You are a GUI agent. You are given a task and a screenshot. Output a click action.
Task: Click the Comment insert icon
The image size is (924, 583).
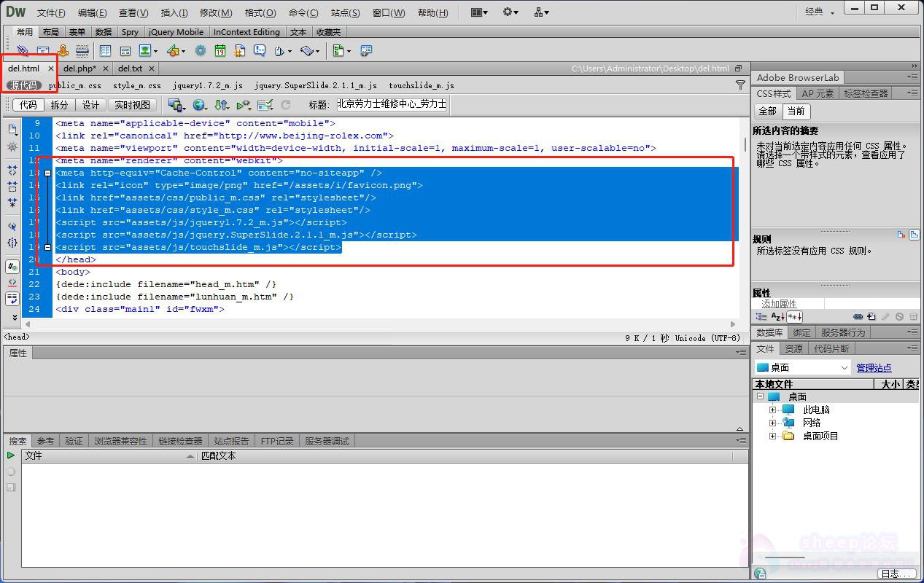(260, 50)
